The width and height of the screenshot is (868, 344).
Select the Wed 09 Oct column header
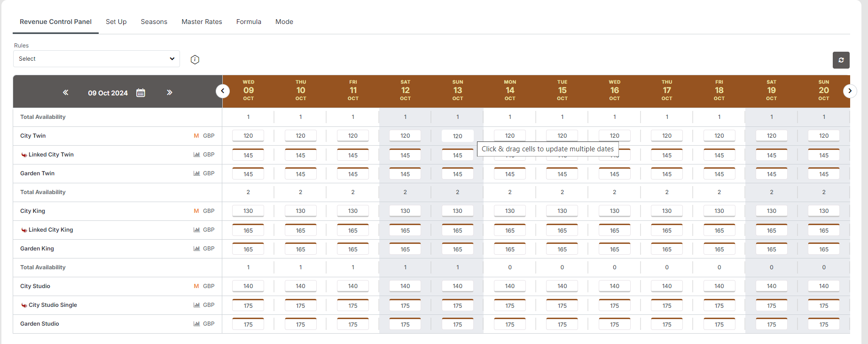[248, 90]
